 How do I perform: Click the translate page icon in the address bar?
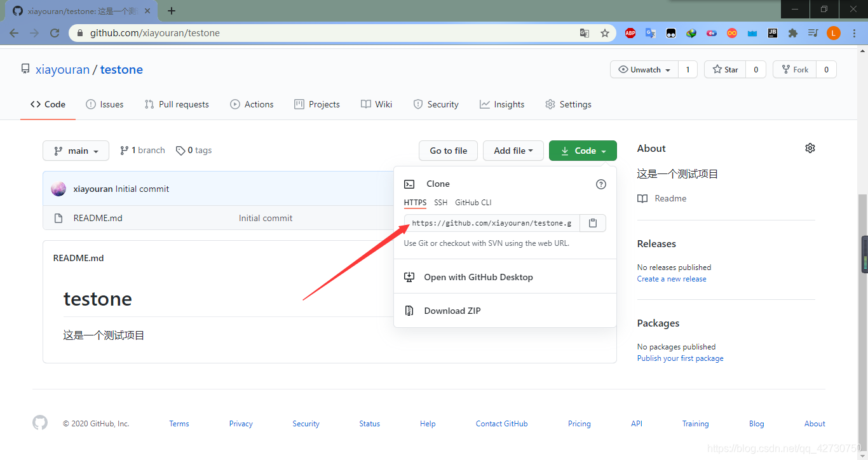point(585,33)
